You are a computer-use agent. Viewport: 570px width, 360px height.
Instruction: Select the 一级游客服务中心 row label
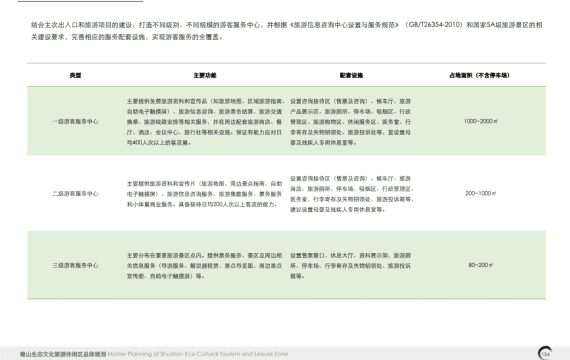[75, 121]
